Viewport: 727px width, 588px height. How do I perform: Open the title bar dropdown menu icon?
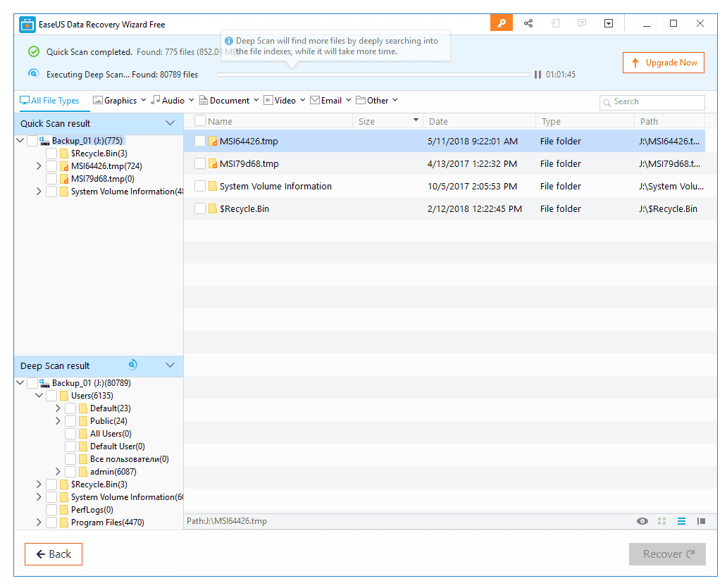pos(609,23)
